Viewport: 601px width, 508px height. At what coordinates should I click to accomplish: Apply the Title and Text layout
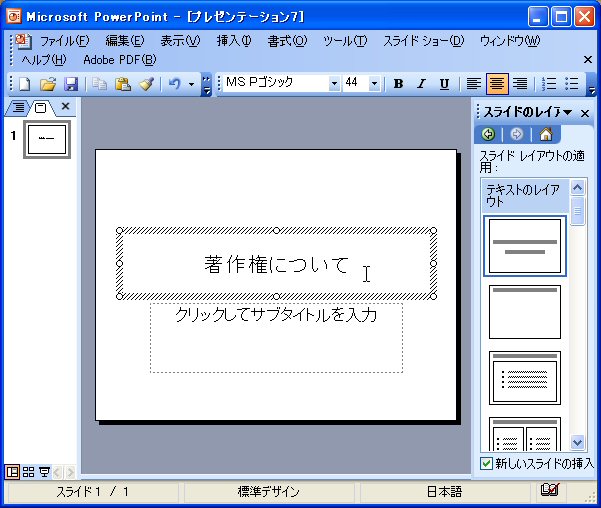[x=525, y=378]
